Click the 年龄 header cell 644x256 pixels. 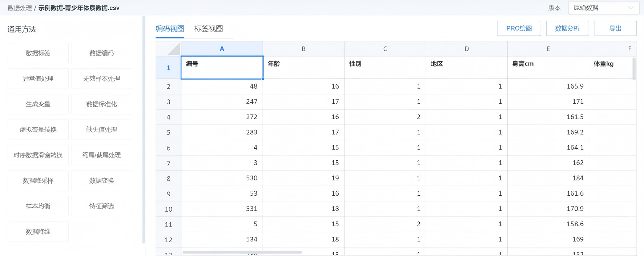click(303, 67)
